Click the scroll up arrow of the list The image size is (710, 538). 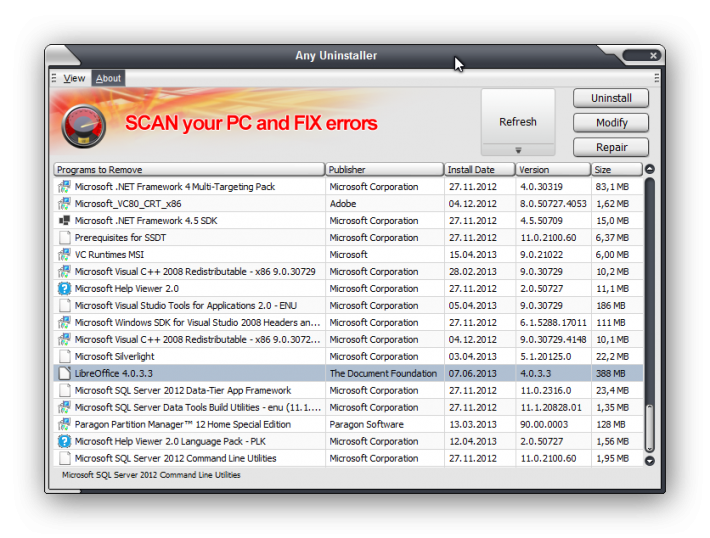(x=650, y=169)
